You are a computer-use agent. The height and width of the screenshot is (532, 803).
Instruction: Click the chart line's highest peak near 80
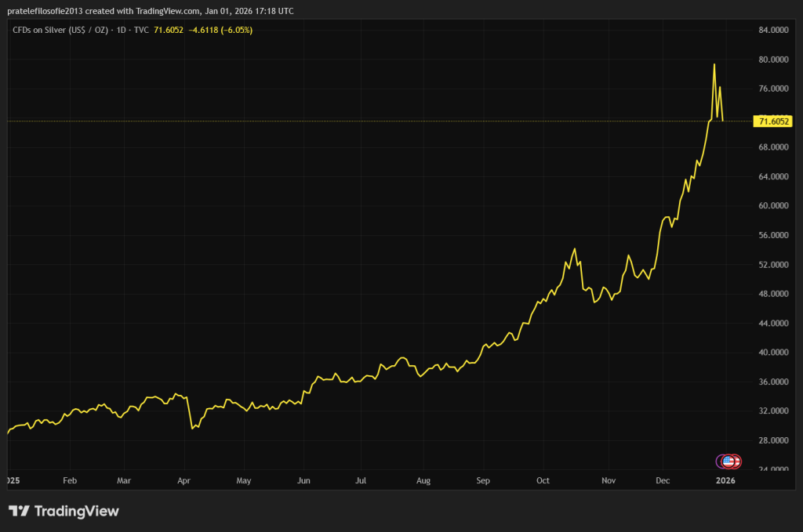click(714, 64)
